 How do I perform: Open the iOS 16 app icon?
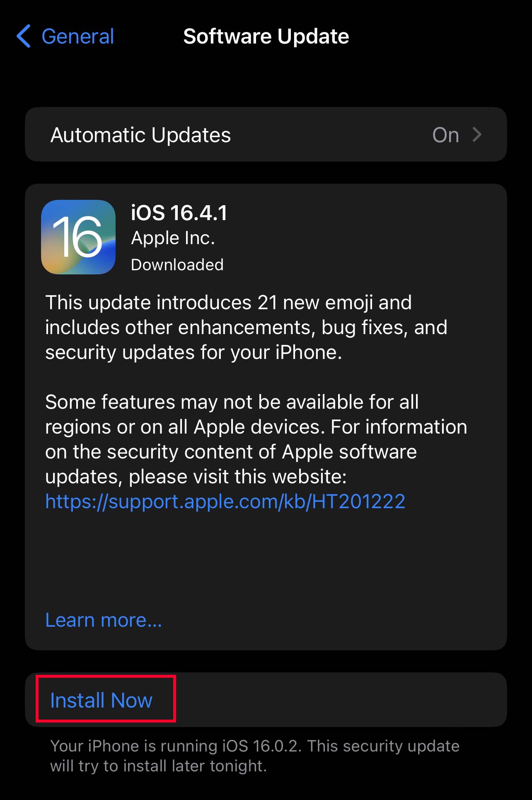(x=78, y=237)
